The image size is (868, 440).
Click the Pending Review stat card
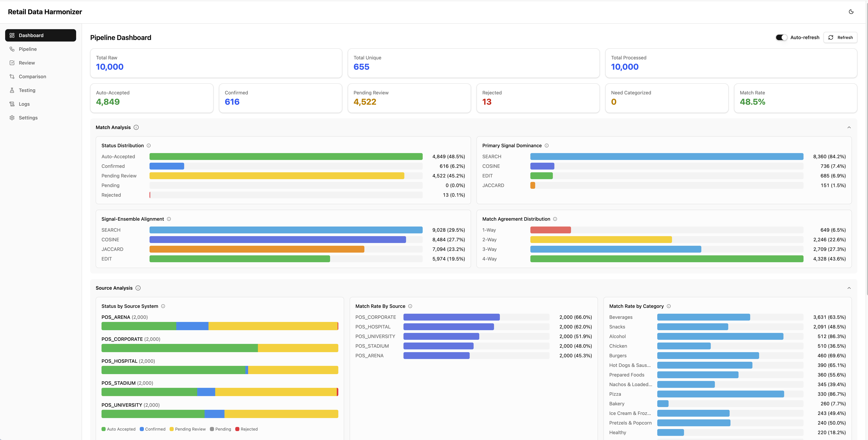pyautogui.click(x=409, y=98)
